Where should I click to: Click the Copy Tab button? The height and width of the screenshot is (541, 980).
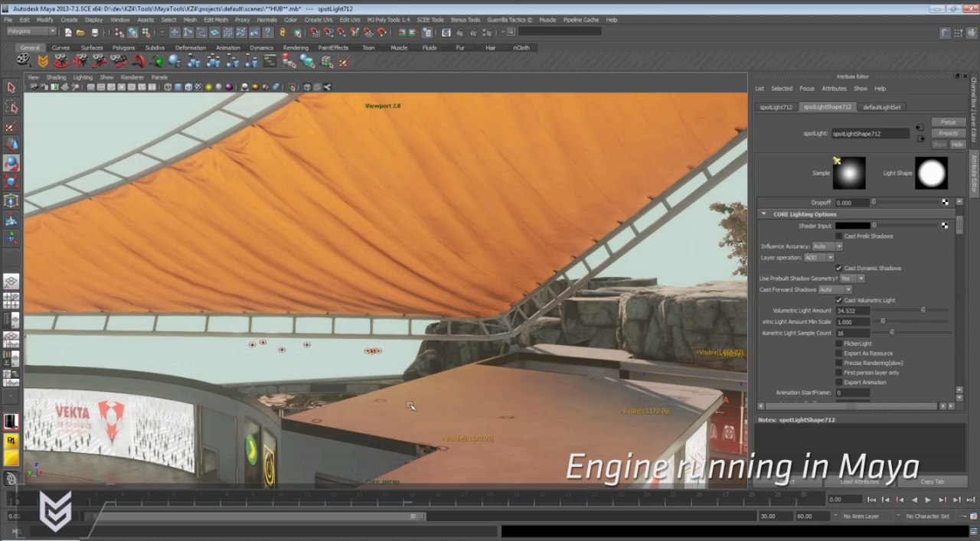(x=932, y=482)
